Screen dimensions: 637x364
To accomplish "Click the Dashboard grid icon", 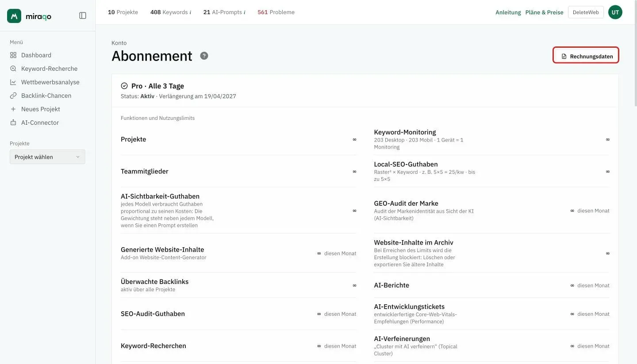I will 13,55.
